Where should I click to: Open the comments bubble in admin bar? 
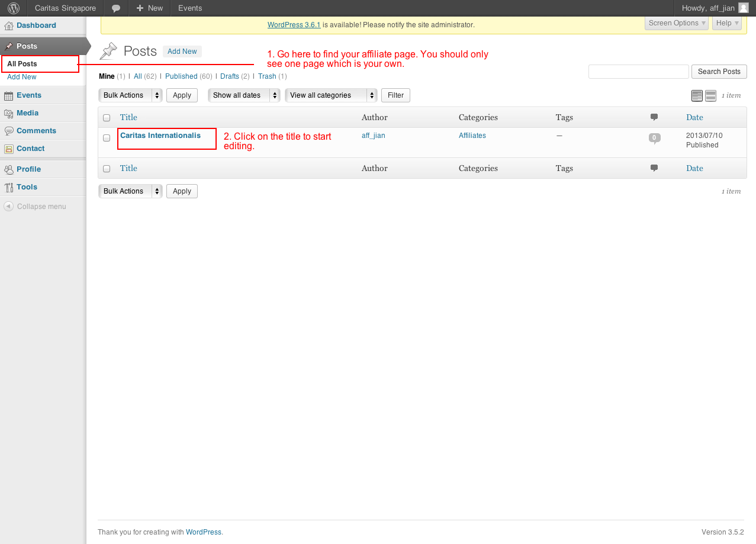pyautogui.click(x=116, y=8)
